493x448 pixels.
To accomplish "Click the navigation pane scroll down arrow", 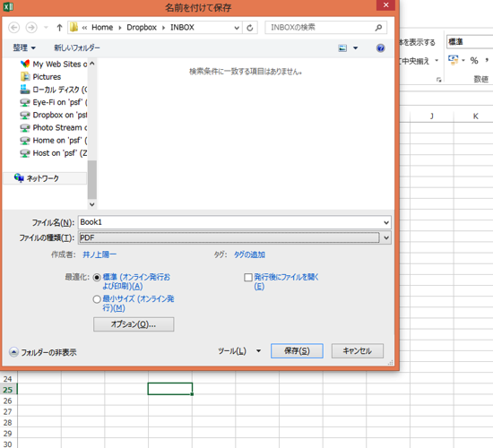I will 91,204.
